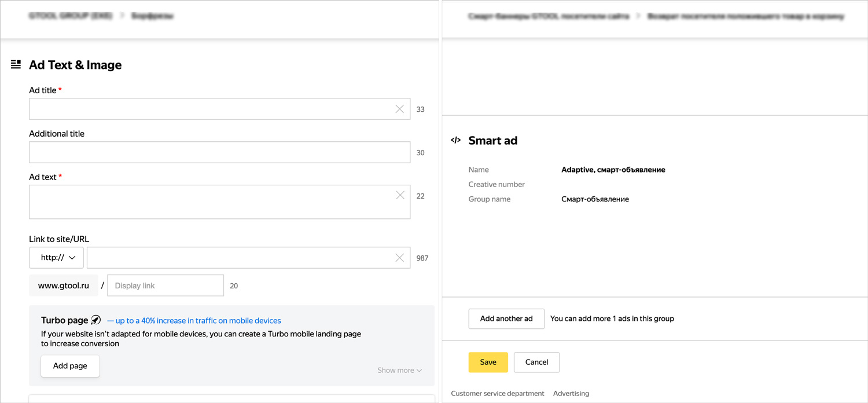Open the http:// protocol dropdown
The height and width of the screenshot is (403, 868).
[x=56, y=258]
